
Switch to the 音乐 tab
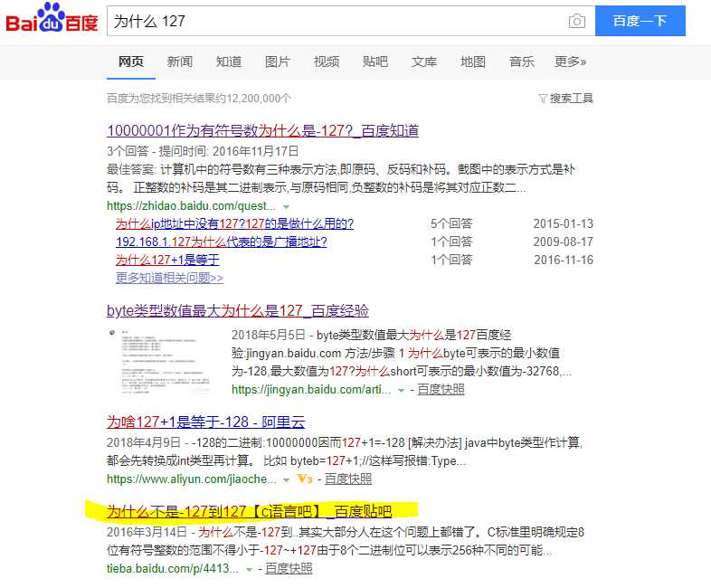pos(521,62)
